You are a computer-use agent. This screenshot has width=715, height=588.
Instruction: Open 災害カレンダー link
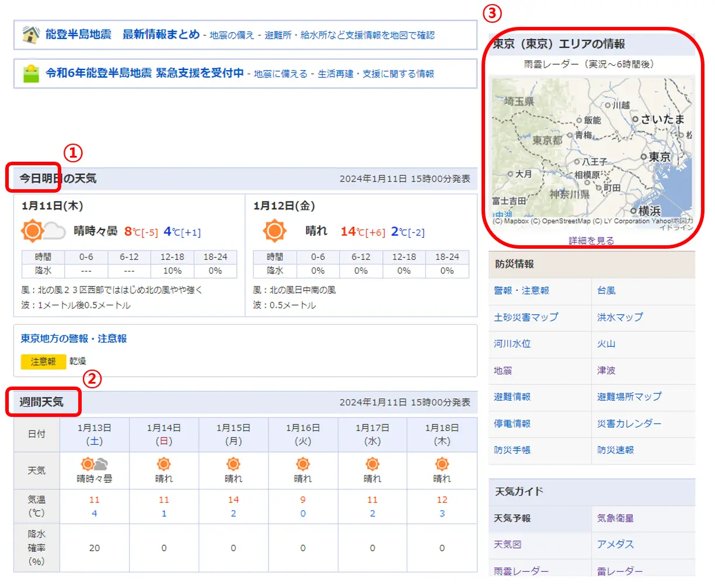(629, 424)
